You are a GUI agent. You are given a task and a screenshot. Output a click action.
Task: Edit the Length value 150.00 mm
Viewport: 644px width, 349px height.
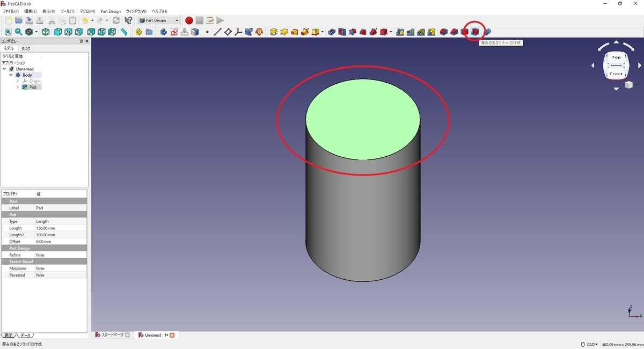[x=61, y=228]
